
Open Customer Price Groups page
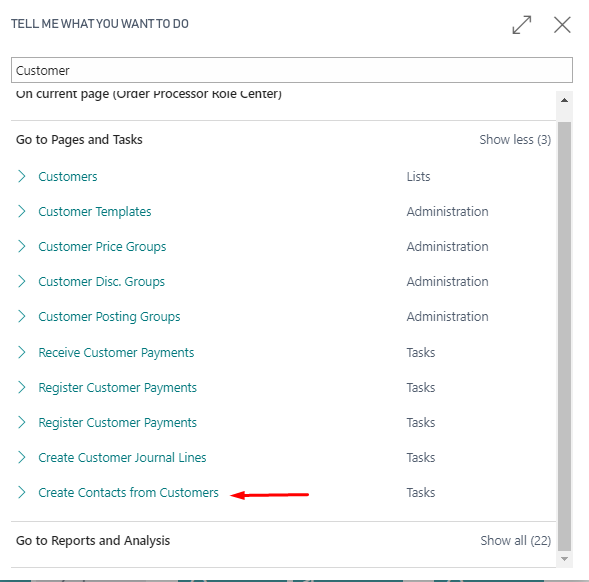click(102, 246)
